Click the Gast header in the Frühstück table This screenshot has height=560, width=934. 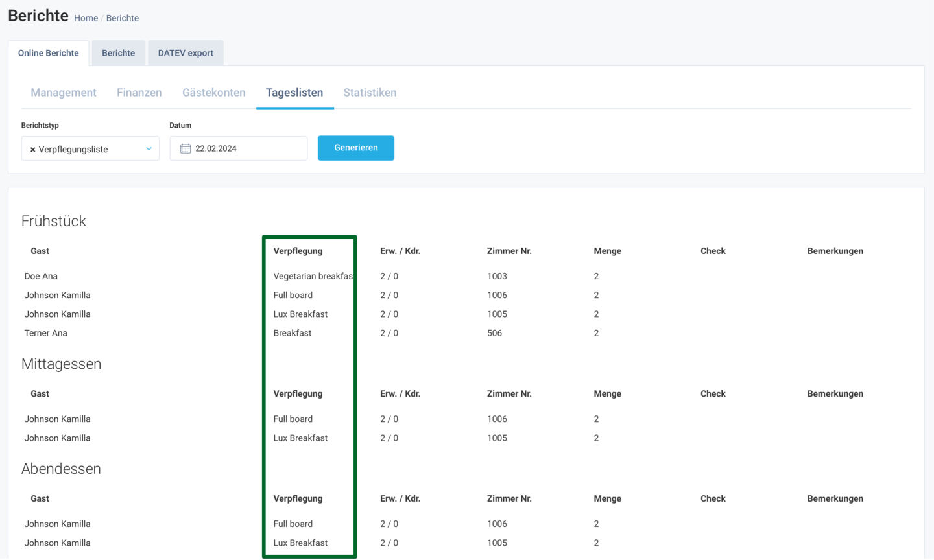tap(40, 251)
